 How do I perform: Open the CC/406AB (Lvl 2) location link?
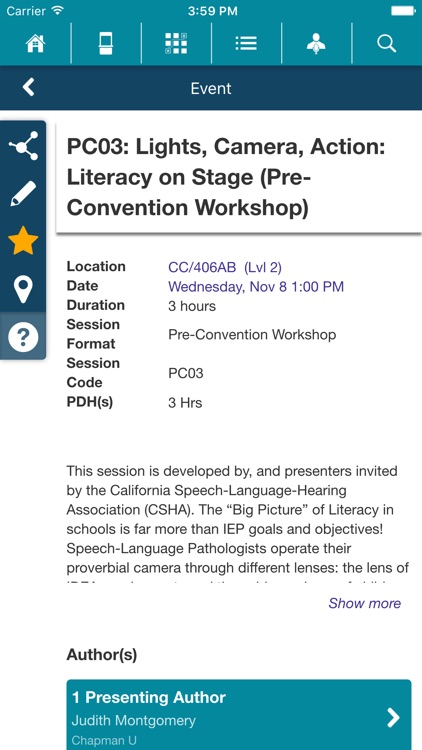(x=225, y=267)
